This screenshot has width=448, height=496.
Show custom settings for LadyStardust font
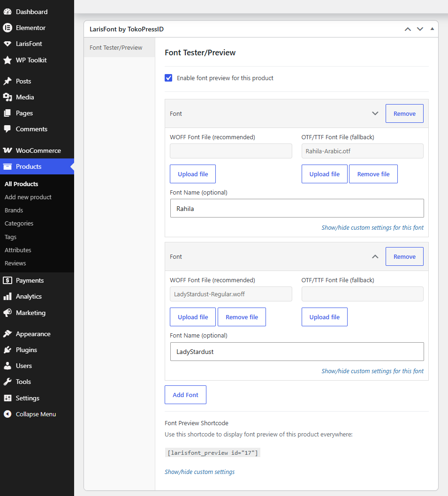pyautogui.click(x=372, y=371)
